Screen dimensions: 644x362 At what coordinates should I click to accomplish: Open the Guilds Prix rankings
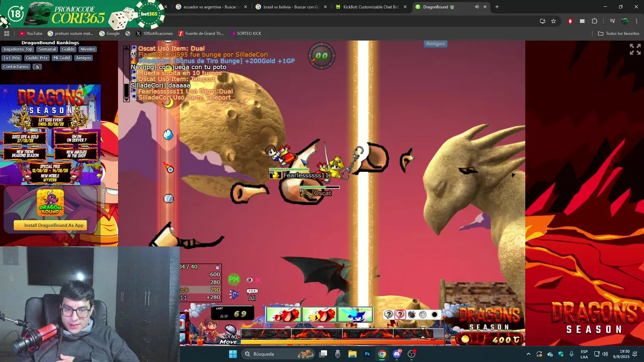37,58
